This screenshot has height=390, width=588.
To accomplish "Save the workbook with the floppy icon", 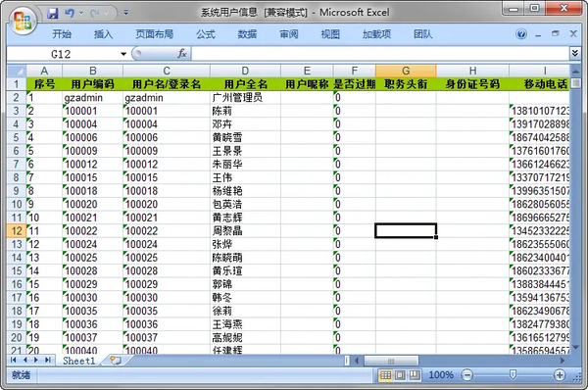I will (x=53, y=14).
